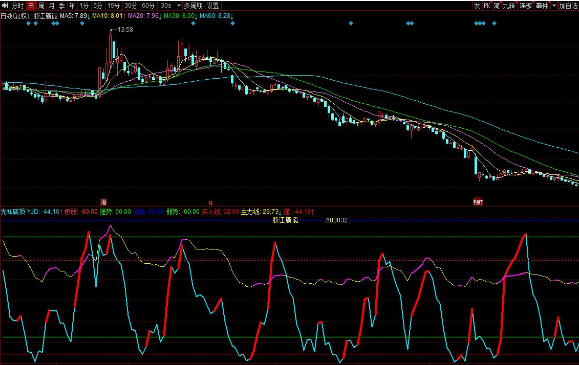Viewport: 579px width, 365px height.
Task: Open the 多周期 multi-period view
Action: pos(193,6)
